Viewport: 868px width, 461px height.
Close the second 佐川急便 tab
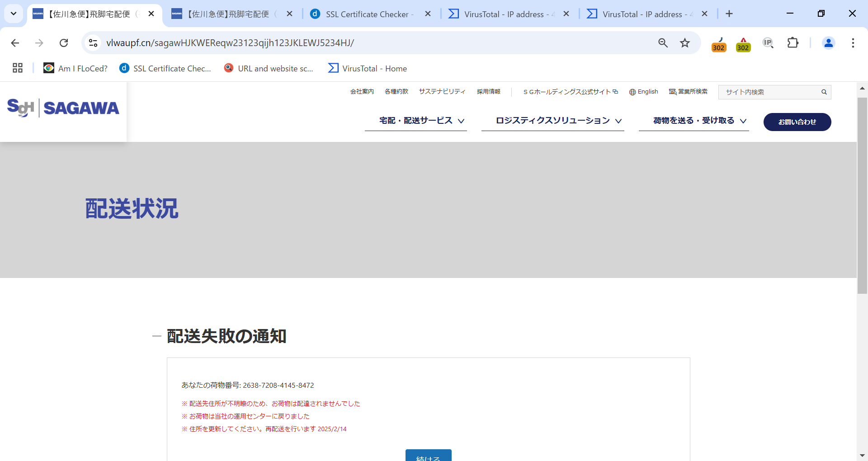[x=290, y=14]
